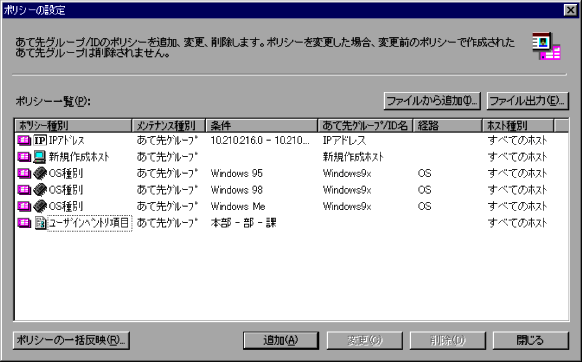Image resolution: width=582 pixels, height=362 pixels.
Task: Click Windows9x in the Windows Me row
Action: pyautogui.click(x=347, y=206)
